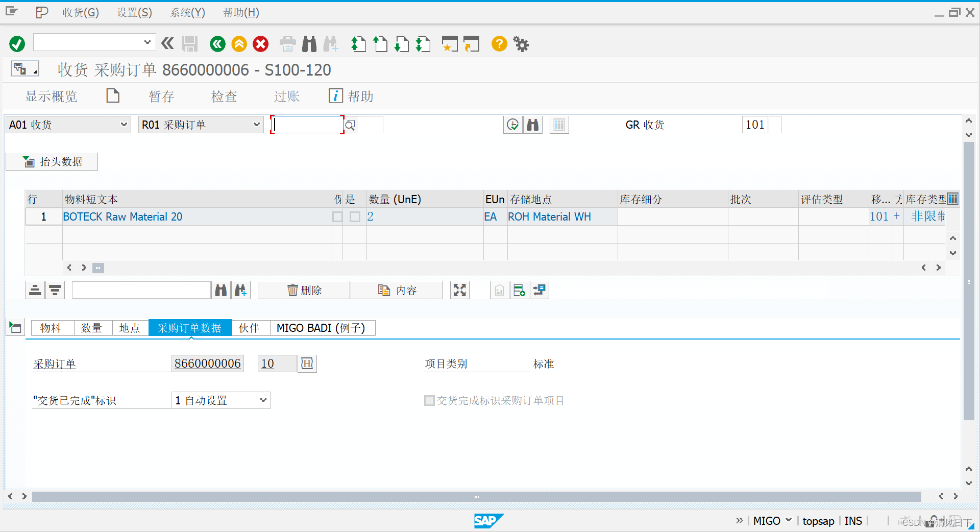Open the 1 自动设置 dropdown
The height and width of the screenshot is (532, 980).
220,400
